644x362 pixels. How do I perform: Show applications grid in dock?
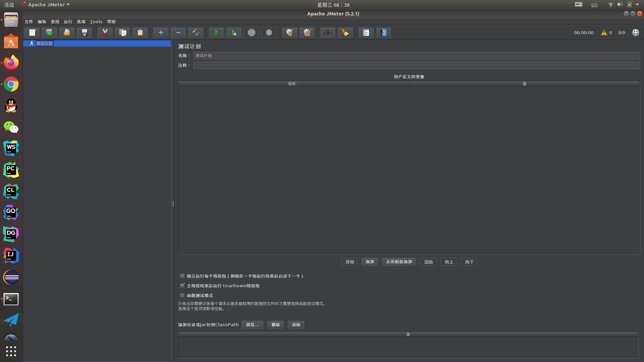coord(11,351)
